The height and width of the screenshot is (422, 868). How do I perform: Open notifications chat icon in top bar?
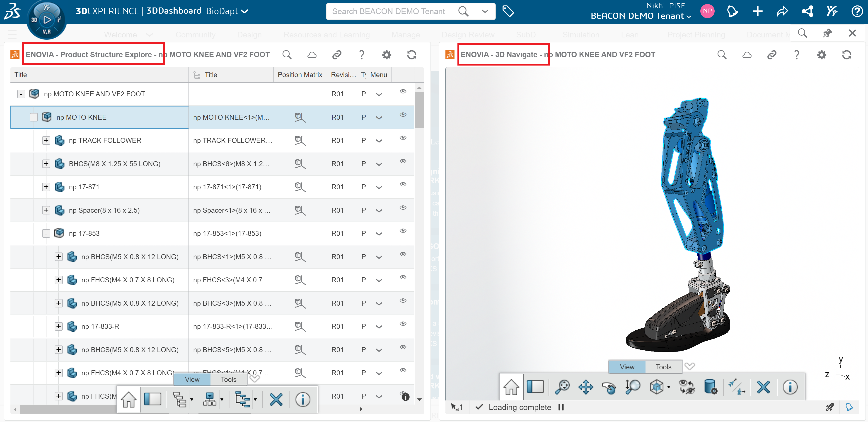(x=732, y=12)
